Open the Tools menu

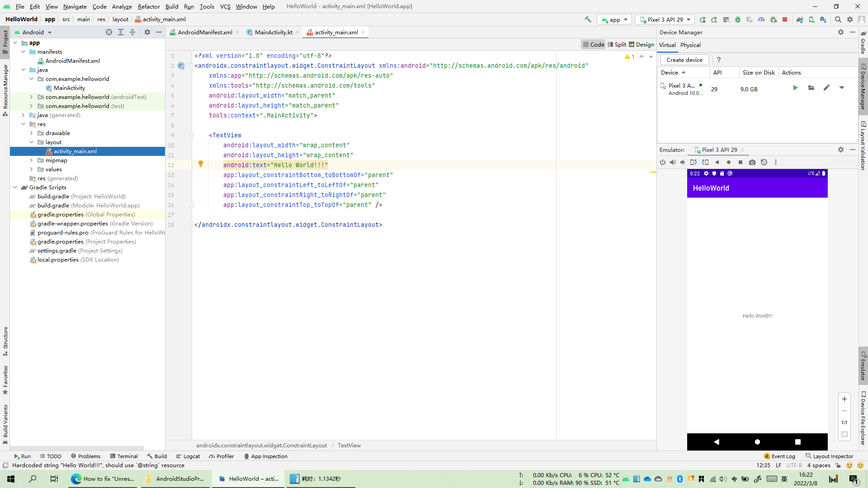207,6
